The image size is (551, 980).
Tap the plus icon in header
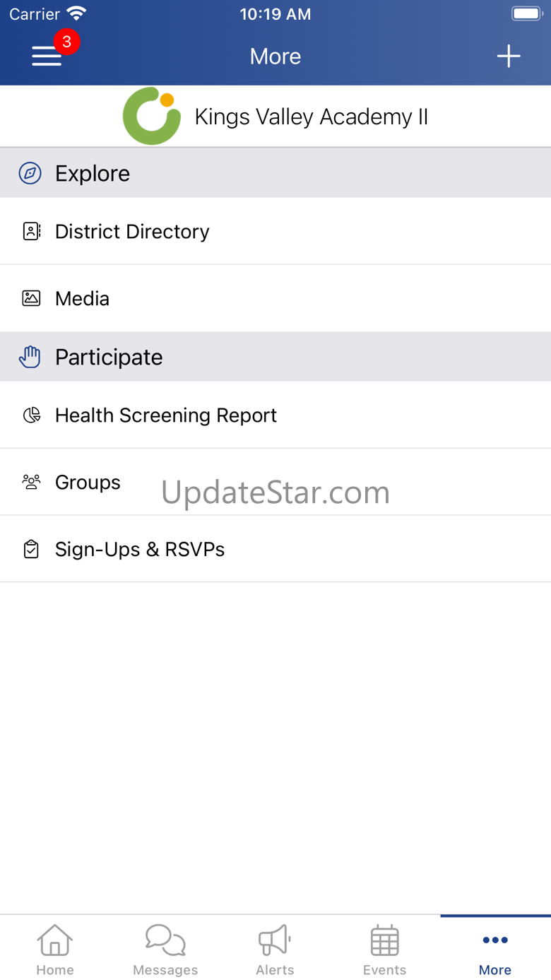509,57
